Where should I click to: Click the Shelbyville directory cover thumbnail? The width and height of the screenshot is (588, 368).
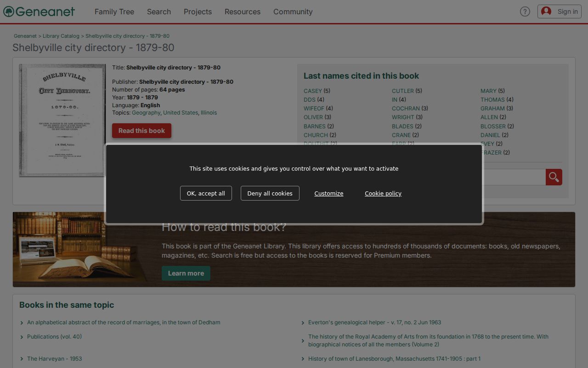coord(62,120)
